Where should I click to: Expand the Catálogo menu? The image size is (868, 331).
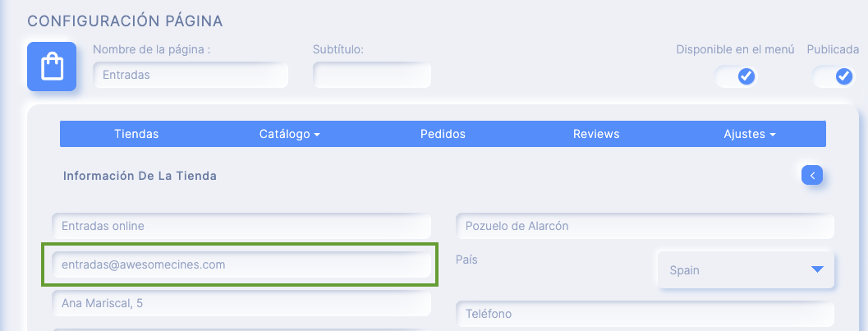[x=290, y=134]
